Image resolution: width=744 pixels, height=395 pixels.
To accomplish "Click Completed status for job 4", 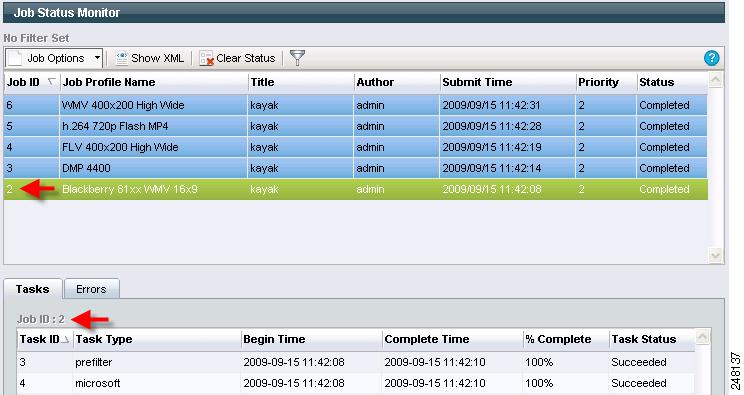I will [664, 147].
